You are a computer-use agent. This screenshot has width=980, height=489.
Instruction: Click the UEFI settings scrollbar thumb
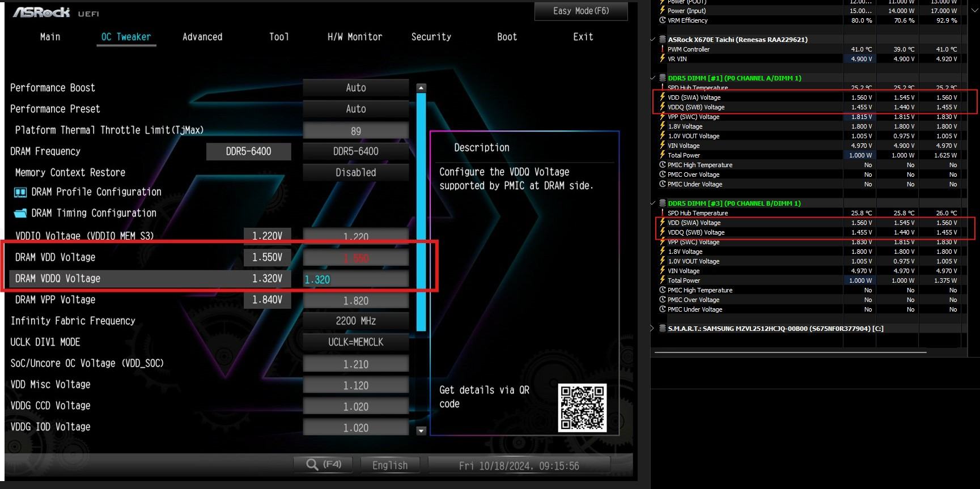421,211
